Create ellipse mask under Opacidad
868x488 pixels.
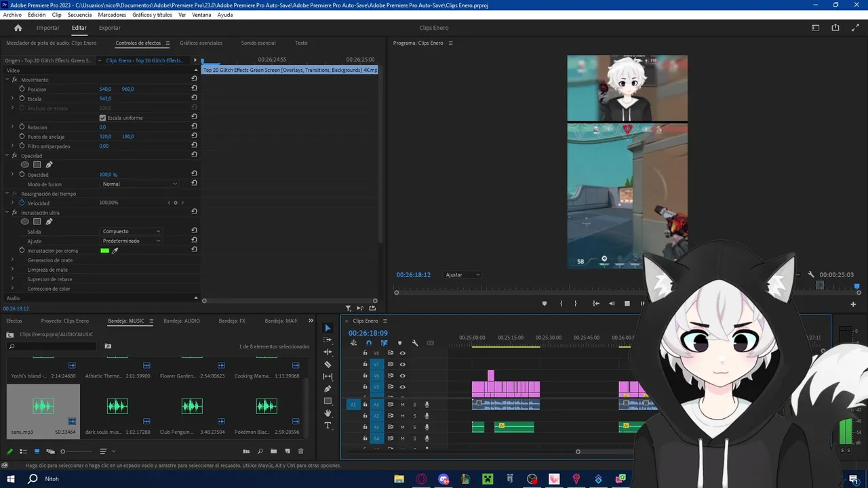pos(24,165)
